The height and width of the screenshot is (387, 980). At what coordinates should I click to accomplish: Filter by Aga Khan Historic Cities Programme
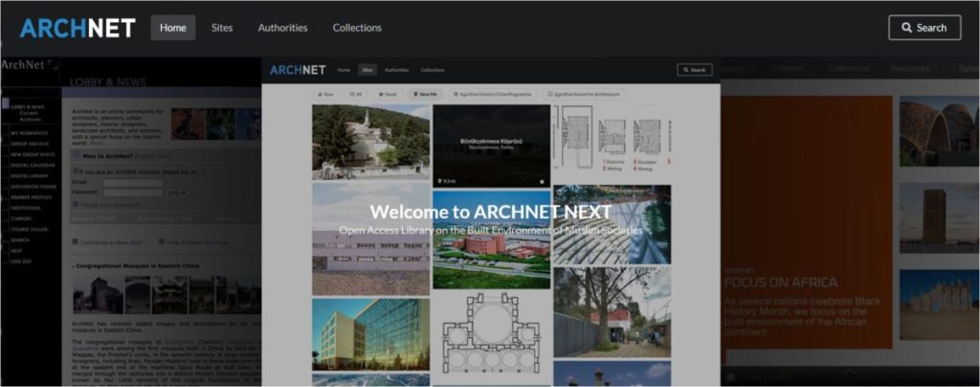pyautogui.click(x=495, y=94)
